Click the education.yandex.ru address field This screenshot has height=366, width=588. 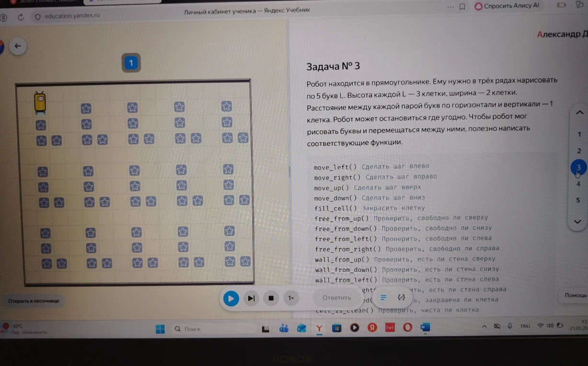tap(72, 16)
